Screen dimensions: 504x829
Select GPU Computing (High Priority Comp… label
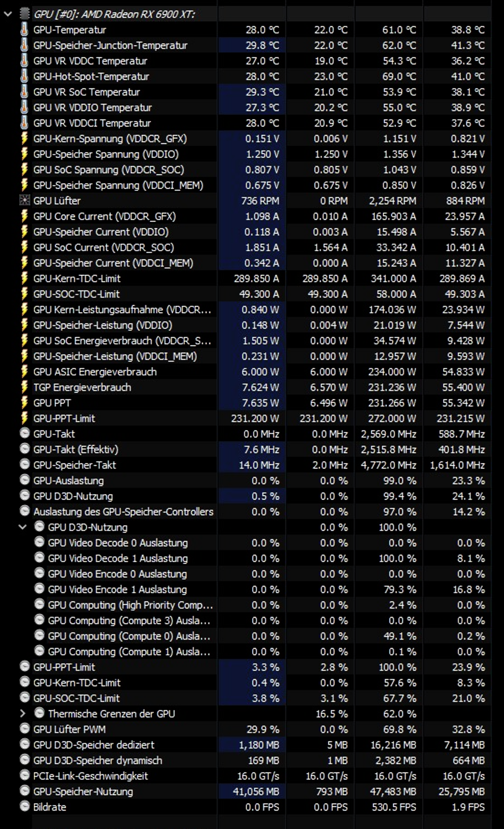[130, 605]
